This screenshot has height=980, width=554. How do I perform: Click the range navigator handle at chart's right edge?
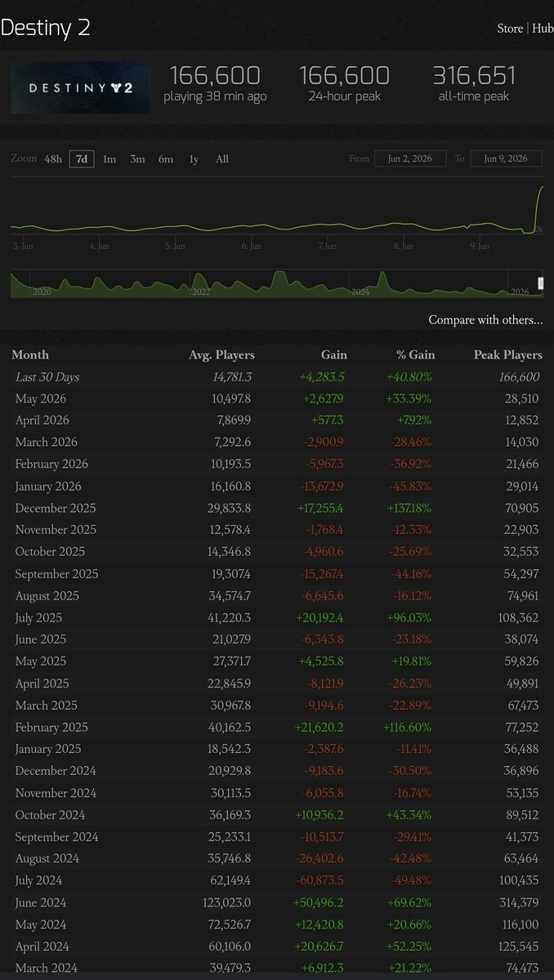coord(540,283)
